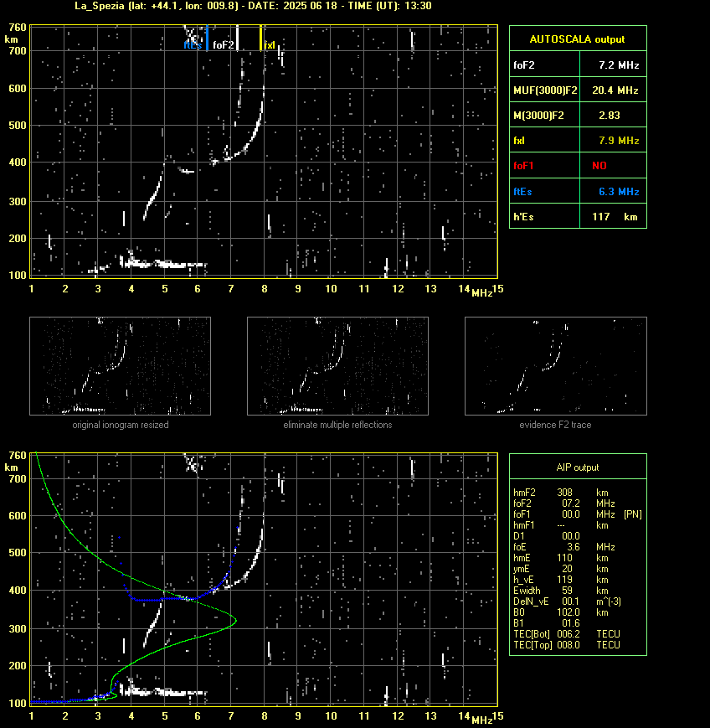The width and height of the screenshot is (710, 728).
Task: Select the 2.83 M(3000)F2 value
Action: 610,115
